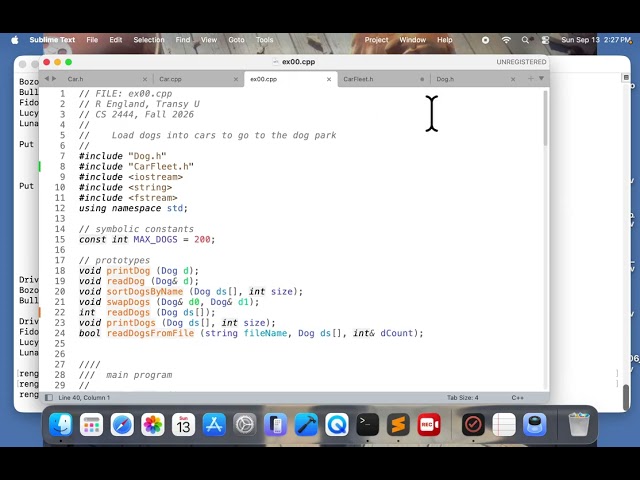Click on MAX_DOGS constant in code
This screenshot has height=480, width=640.
tap(156, 240)
